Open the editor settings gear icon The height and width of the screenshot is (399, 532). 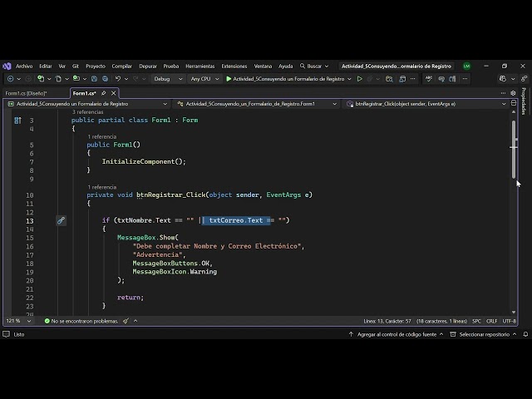click(513, 93)
